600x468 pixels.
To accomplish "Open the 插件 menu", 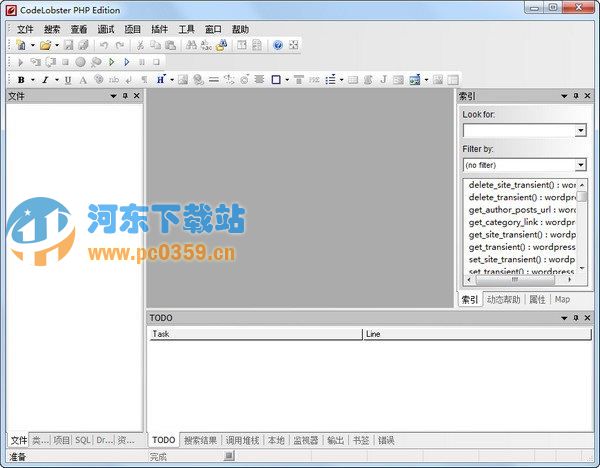I will pos(160,29).
